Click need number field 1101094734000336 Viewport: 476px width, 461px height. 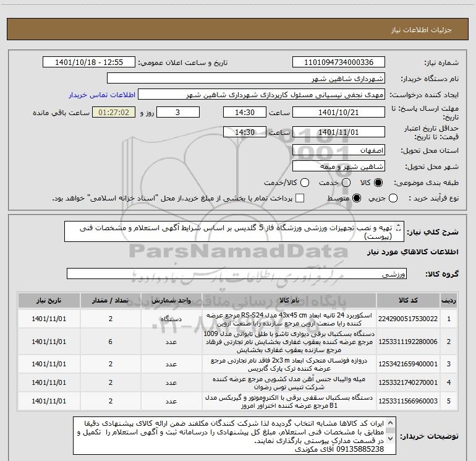339,62
